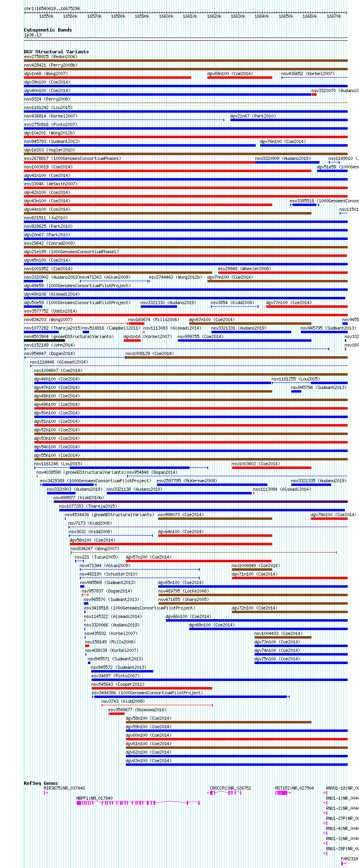The image size is (359, 868).
Task: Select variant nsv999755 (Coe2014)
Action: [200, 336]
